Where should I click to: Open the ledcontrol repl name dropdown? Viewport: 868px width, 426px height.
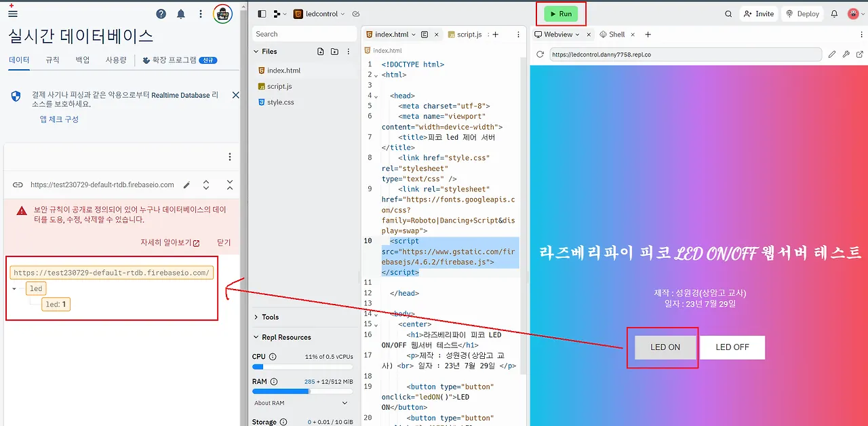(319, 14)
